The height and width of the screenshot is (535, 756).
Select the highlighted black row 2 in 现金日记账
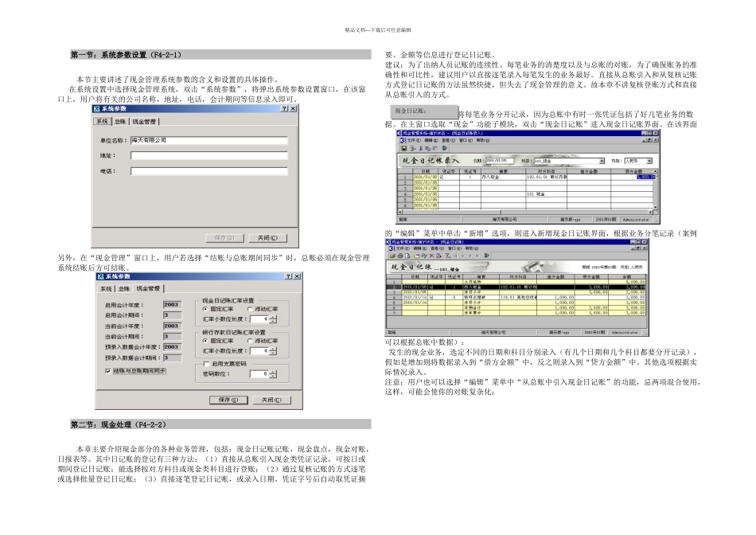pyautogui.click(x=516, y=287)
